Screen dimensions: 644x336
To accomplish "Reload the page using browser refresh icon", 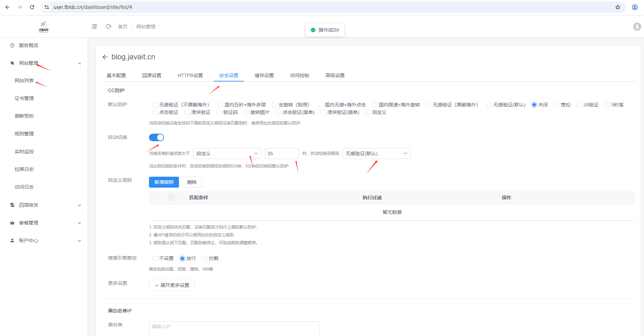I will pyautogui.click(x=32, y=7).
